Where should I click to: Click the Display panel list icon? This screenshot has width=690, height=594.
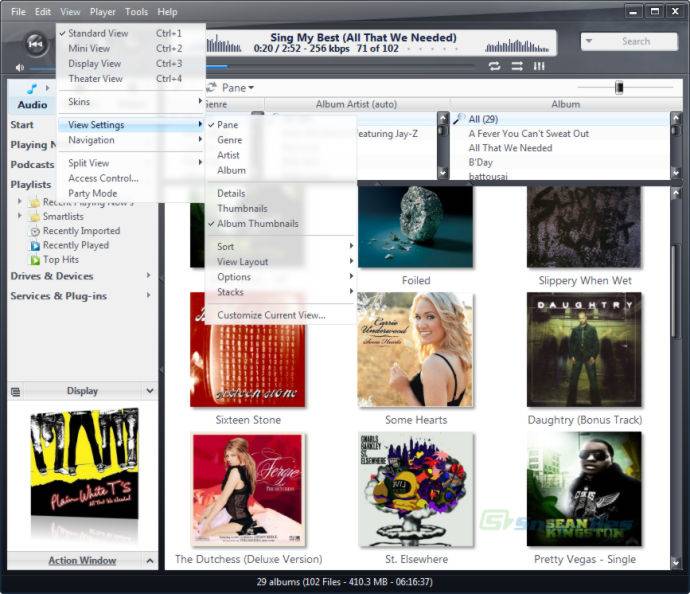[15, 392]
